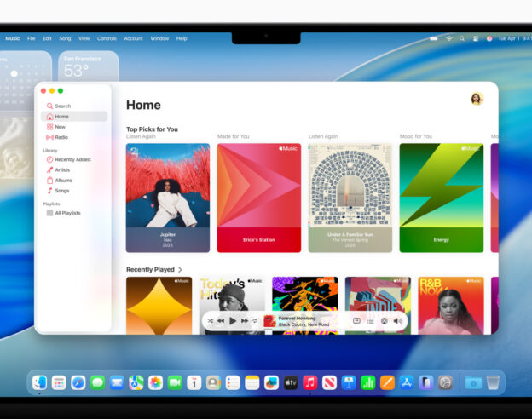The height and width of the screenshot is (419, 532).
Task: Click the Siri icon in the menu bar
Action: tap(489, 38)
